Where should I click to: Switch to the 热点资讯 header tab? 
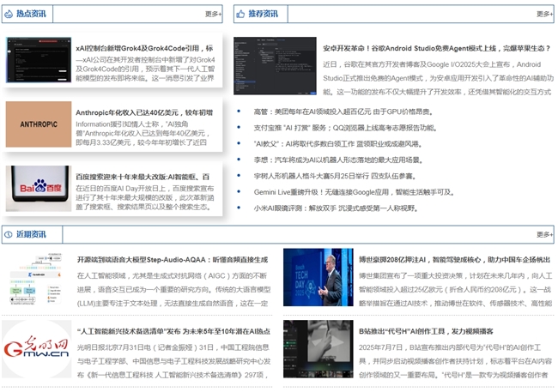[x=33, y=14]
